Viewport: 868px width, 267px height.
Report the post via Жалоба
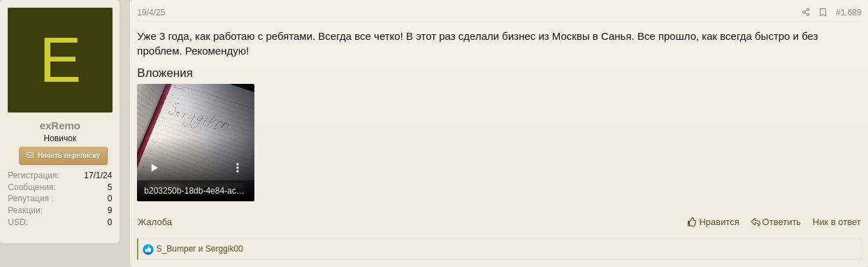(x=154, y=222)
